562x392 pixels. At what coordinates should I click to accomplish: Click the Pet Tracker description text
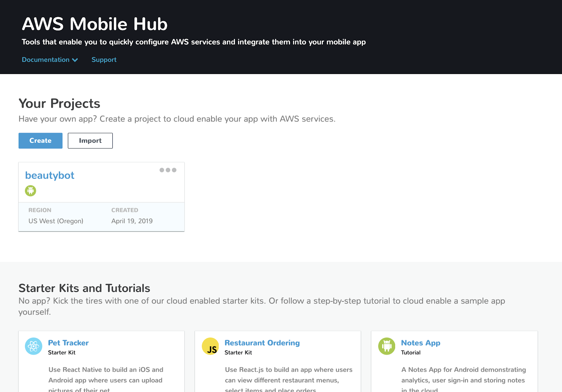tap(106, 379)
